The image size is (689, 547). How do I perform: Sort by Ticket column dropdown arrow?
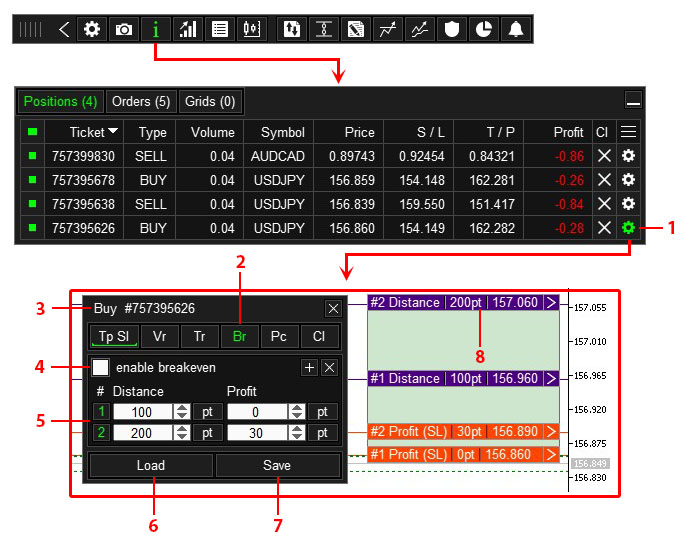(113, 132)
